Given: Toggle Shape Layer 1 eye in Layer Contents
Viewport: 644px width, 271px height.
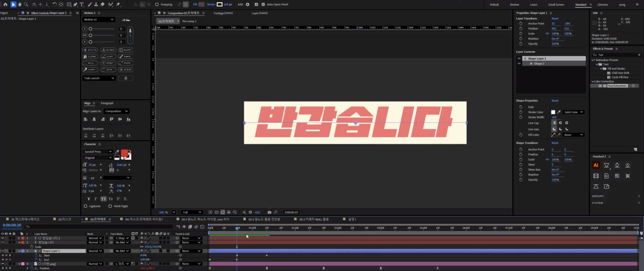Looking at the screenshot, I should pos(519,59).
